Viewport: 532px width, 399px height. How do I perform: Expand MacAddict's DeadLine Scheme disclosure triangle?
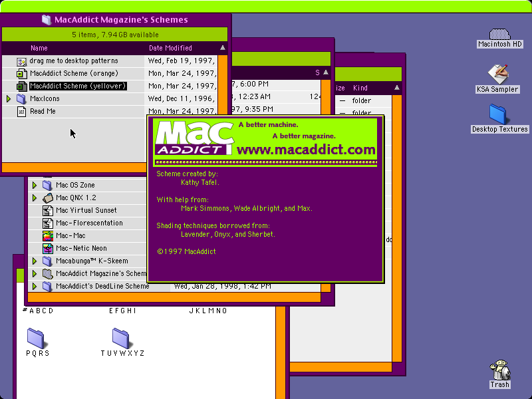(x=35, y=287)
